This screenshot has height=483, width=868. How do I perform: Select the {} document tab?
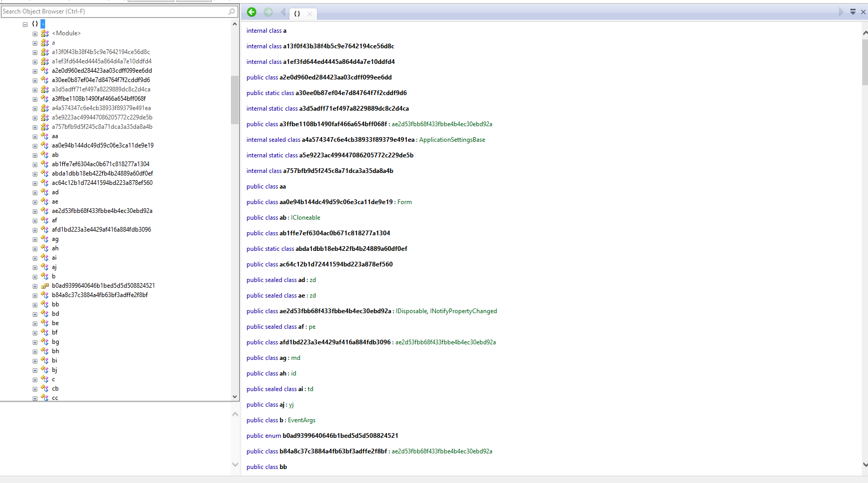[x=297, y=14]
